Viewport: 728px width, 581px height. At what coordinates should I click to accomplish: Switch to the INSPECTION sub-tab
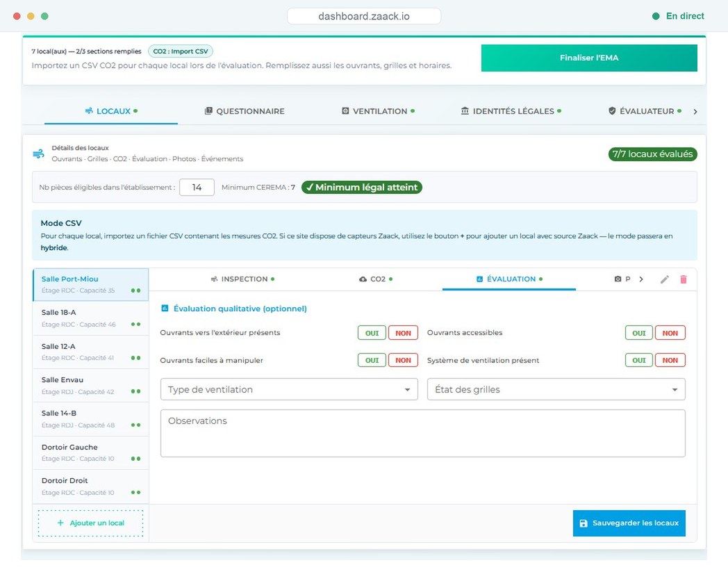pos(242,279)
